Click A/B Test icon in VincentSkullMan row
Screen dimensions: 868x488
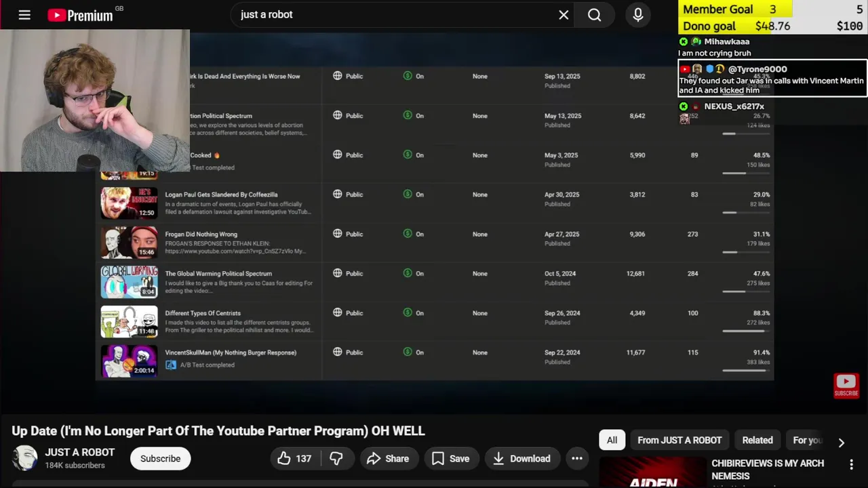tap(171, 365)
